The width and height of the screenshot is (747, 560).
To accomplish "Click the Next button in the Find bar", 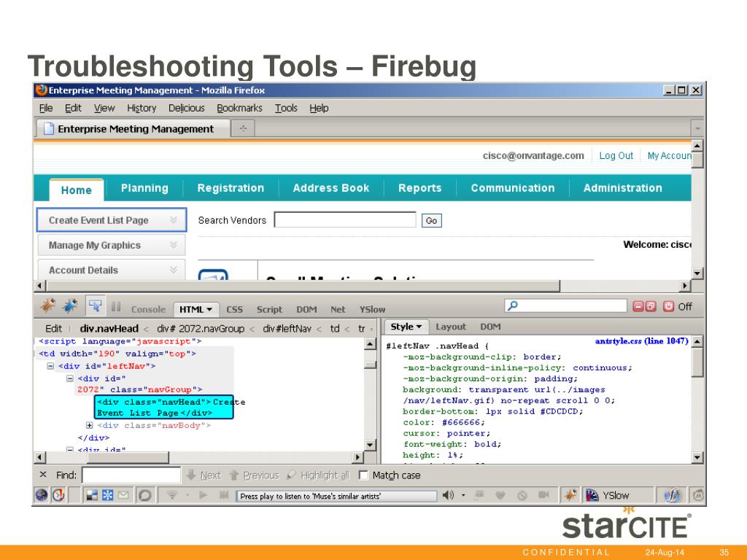I will tap(204, 475).
